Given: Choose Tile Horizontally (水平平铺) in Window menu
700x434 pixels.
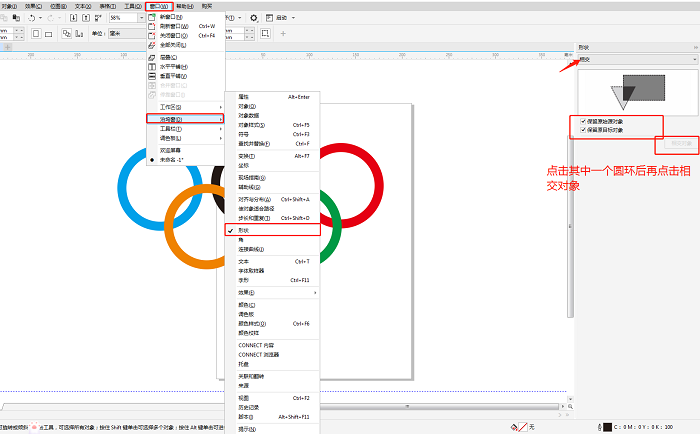Looking at the screenshot, I should (152, 66).
